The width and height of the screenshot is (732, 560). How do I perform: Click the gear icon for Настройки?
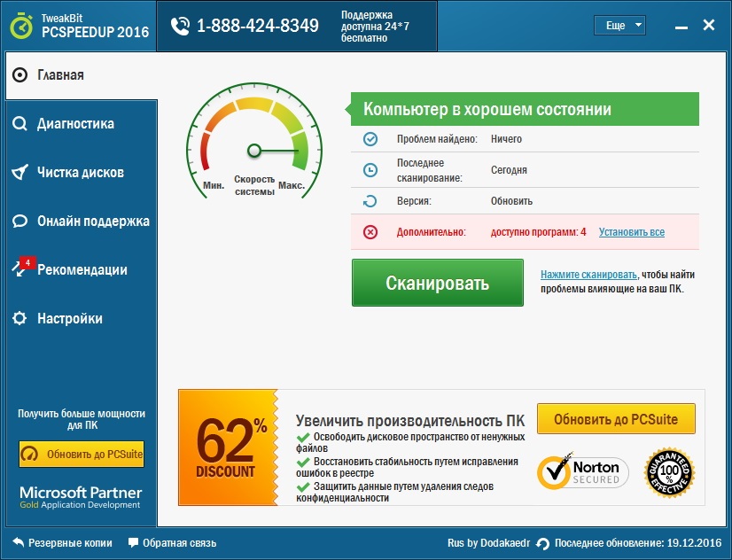coord(19,319)
